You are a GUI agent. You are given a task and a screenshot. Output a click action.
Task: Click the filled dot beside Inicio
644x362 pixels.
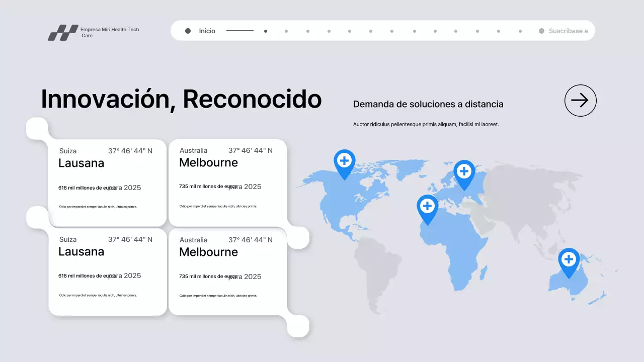click(187, 31)
